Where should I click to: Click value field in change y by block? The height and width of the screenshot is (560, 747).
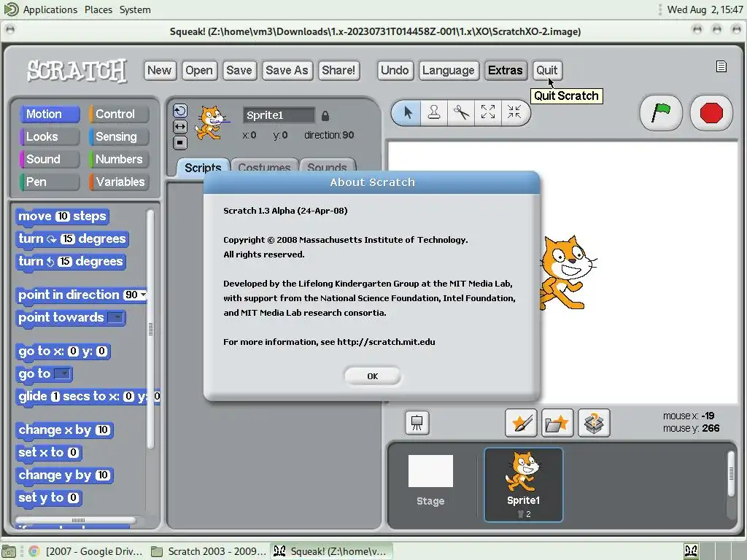(x=102, y=475)
